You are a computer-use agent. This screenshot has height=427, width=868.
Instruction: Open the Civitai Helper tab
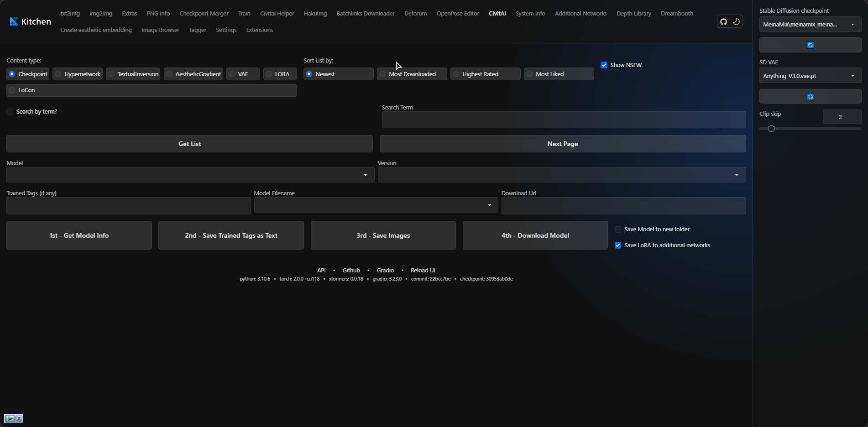click(277, 13)
